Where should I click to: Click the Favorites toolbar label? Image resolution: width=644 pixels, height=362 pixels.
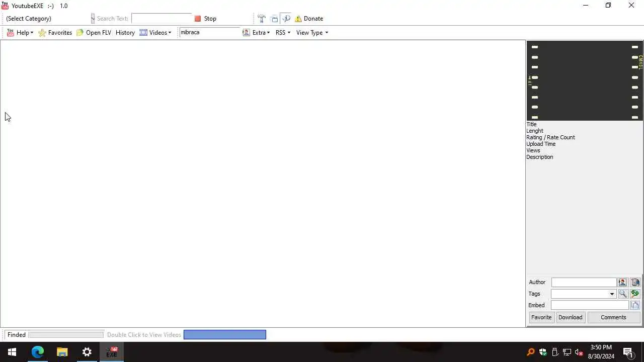coord(60,33)
